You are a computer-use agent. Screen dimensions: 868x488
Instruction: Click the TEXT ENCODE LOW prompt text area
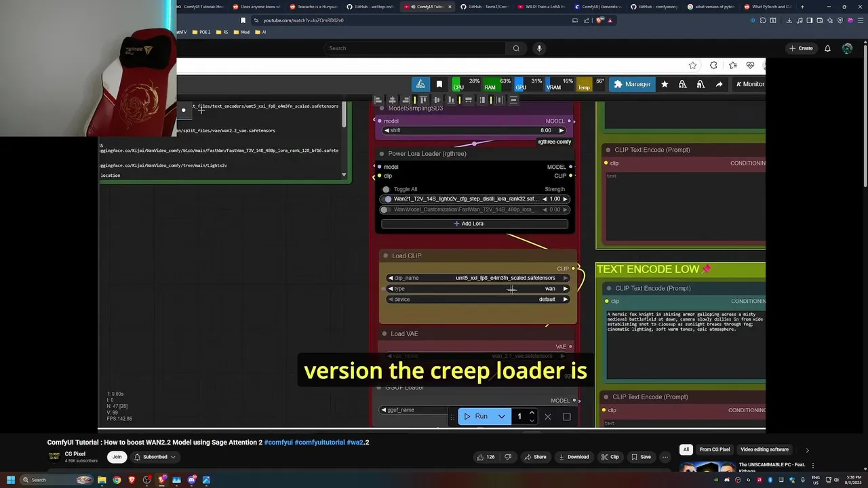(684, 344)
